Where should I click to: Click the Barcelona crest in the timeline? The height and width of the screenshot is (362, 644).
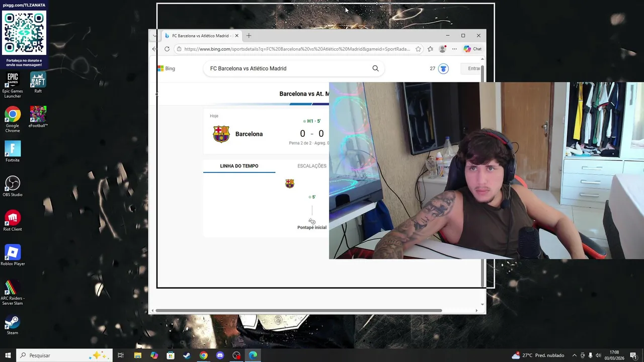(x=289, y=184)
